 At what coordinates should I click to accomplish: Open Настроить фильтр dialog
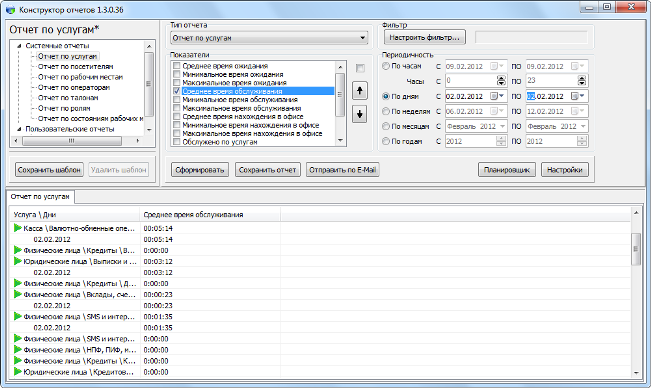pyautogui.click(x=425, y=37)
